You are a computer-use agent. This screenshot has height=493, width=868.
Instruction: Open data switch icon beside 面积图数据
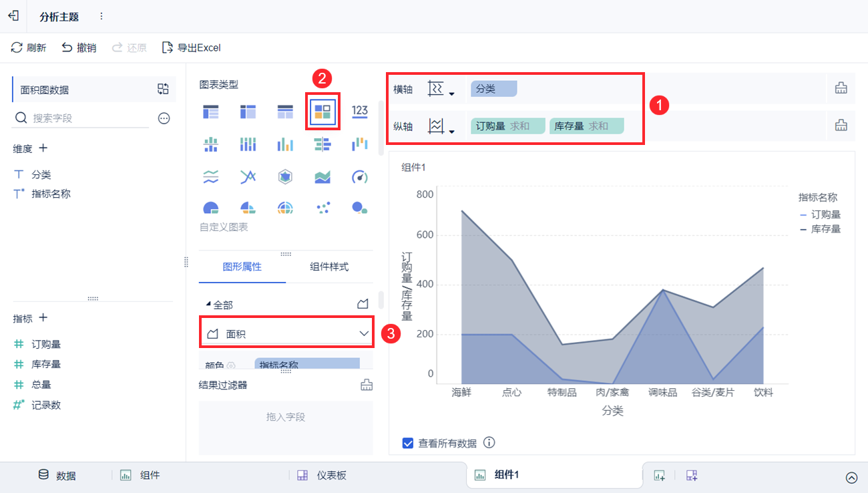[x=163, y=89]
